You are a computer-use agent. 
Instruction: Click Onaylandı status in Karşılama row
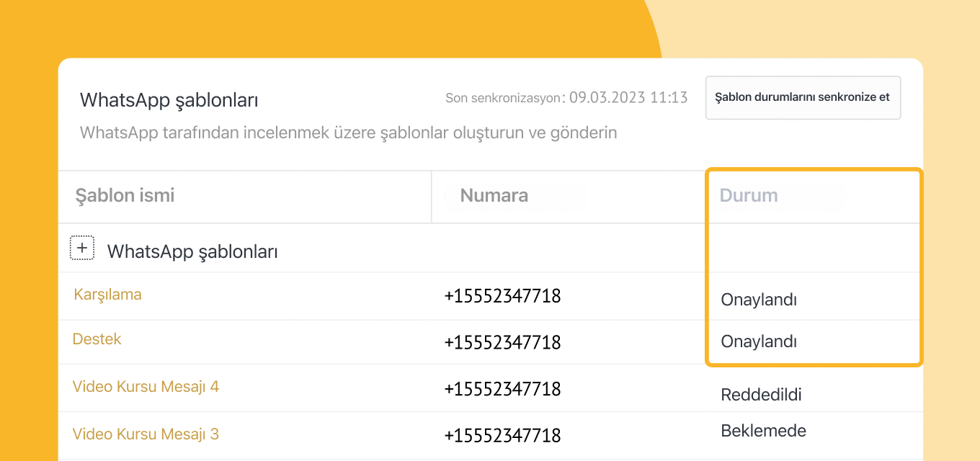[x=759, y=300]
